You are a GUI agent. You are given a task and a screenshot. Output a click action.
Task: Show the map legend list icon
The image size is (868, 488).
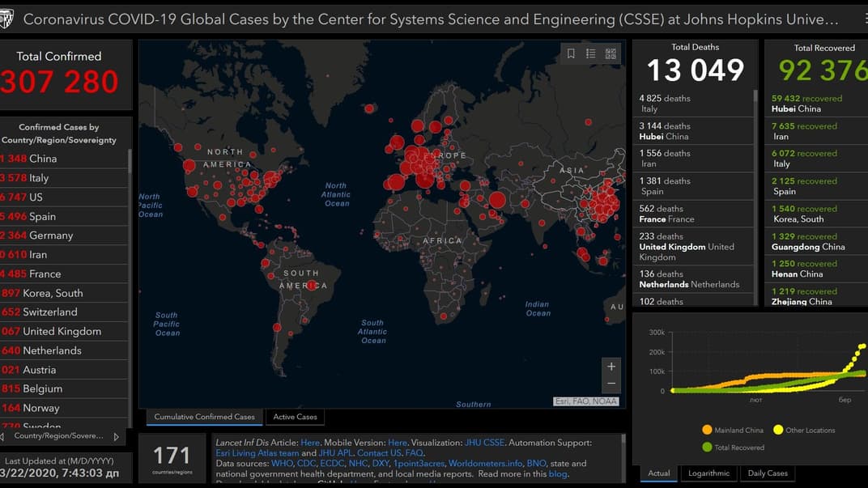coord(591,53)
